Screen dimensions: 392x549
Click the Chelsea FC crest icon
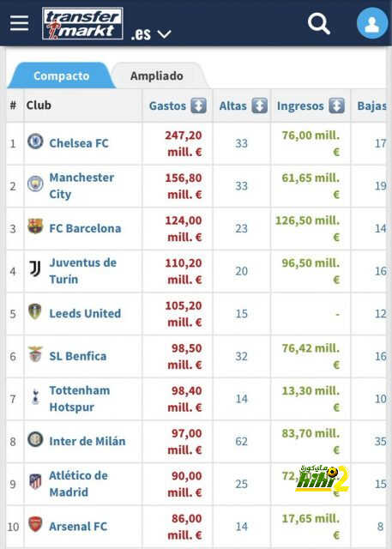pos(35,142)
